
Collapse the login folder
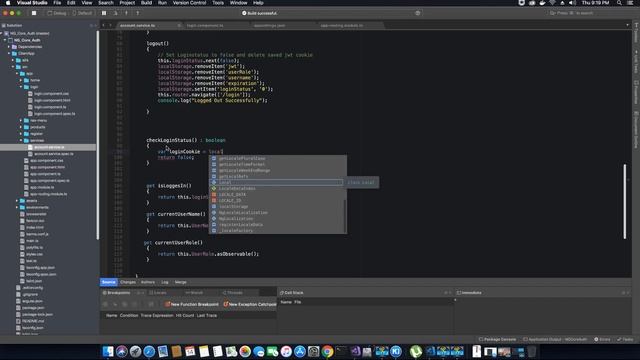pos(21,87)
